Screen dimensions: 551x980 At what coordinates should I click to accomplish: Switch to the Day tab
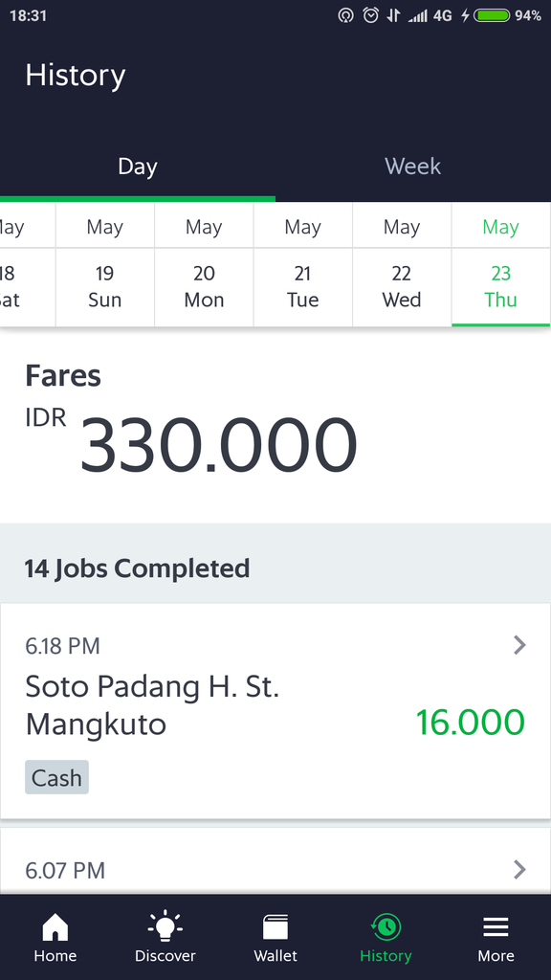138,166
